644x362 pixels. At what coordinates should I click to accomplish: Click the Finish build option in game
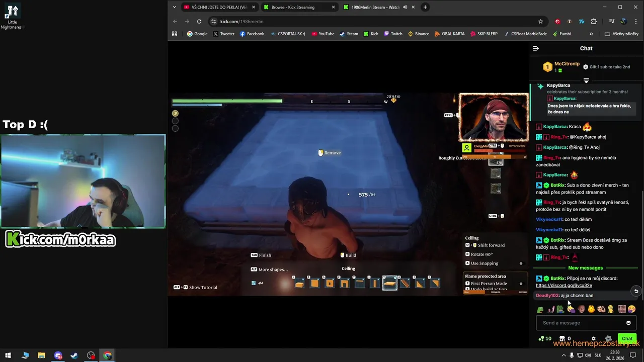pos(261,255)
